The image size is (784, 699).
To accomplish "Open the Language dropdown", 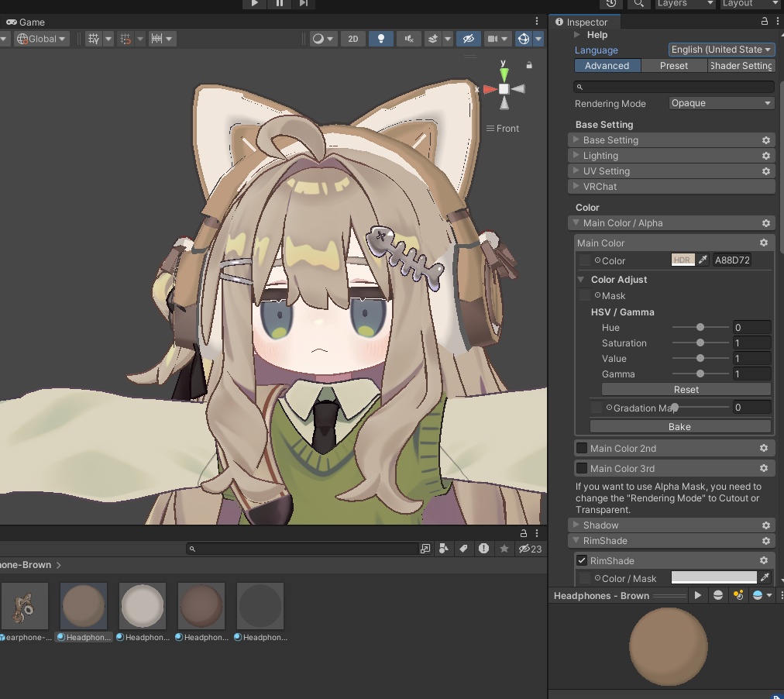I will point(721,50).
